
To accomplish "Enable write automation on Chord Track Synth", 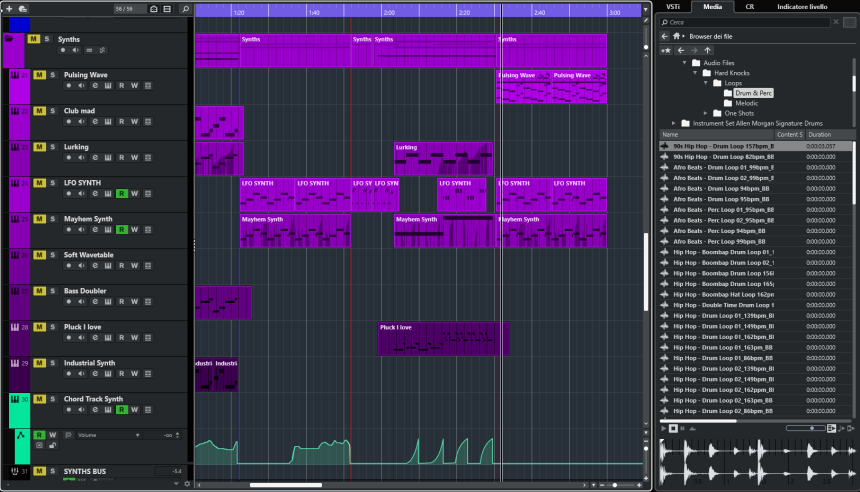I will (135, 409).
